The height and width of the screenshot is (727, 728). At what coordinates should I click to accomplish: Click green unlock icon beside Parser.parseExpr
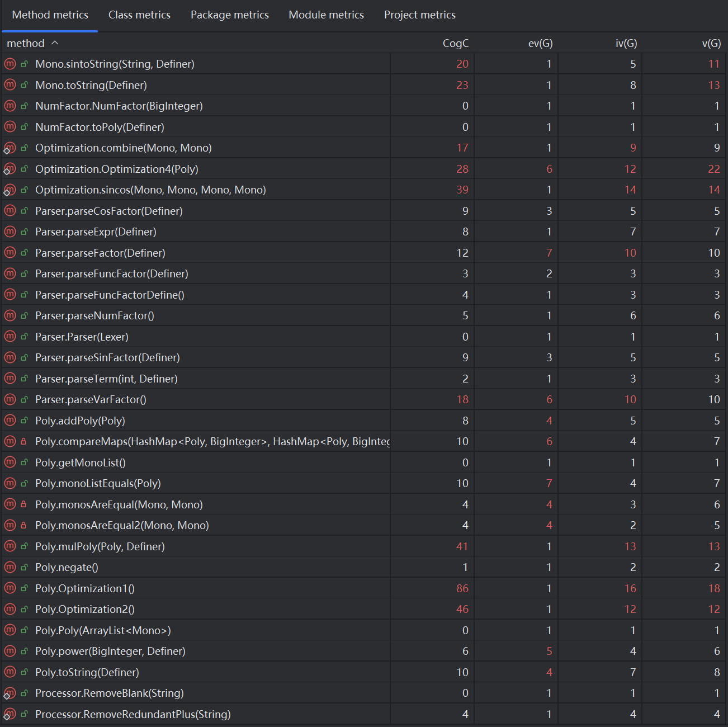pyautogui.click(x=24, y=232)
